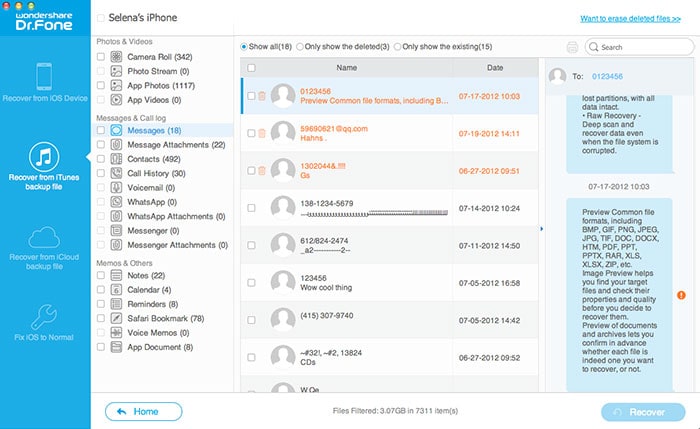This screenshot has width=700, height=429.
Task: Click the Messenger category icon
Action: [117, 231]
